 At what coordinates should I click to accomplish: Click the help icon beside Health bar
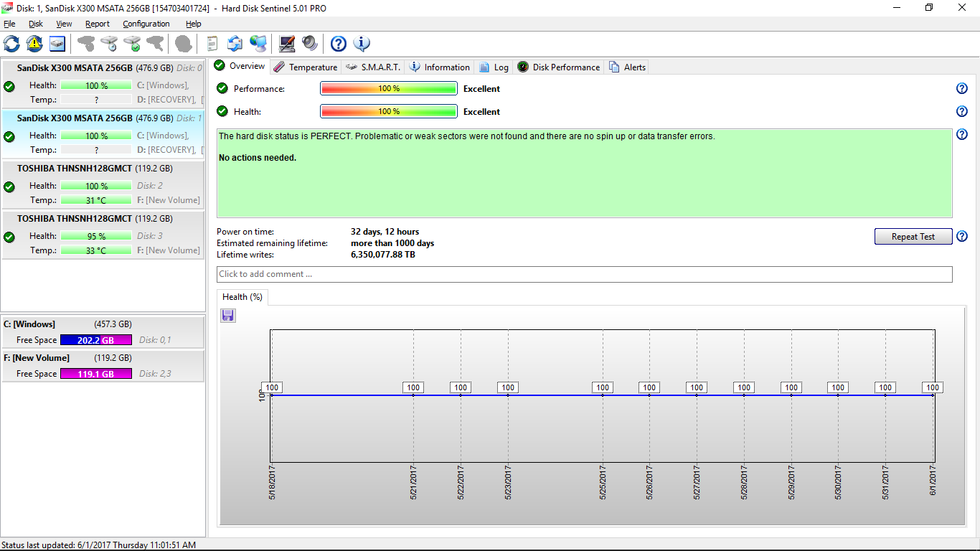pos(962,111)
